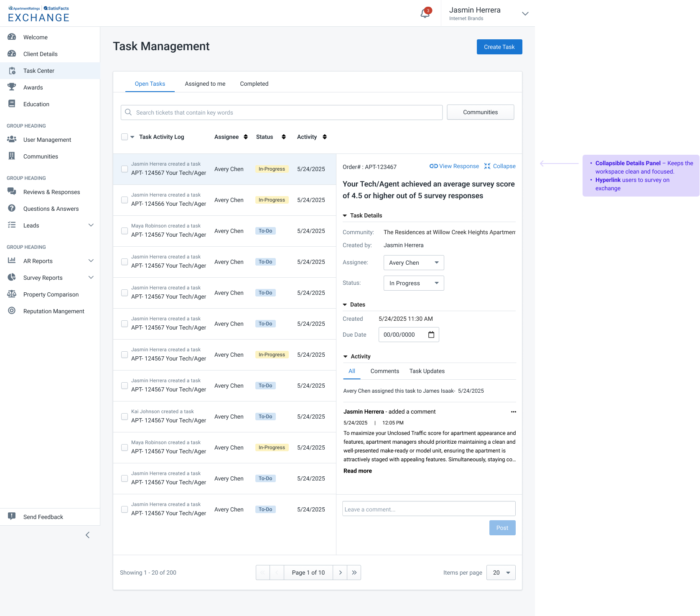Go to the last page using the double arrow
This screenshot has height=616, width=700.
coord(354,573)
